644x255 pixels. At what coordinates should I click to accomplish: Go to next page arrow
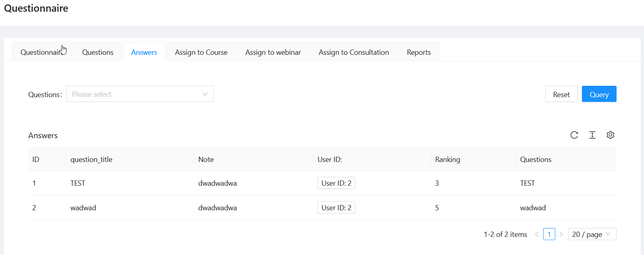tap(561, 234)
